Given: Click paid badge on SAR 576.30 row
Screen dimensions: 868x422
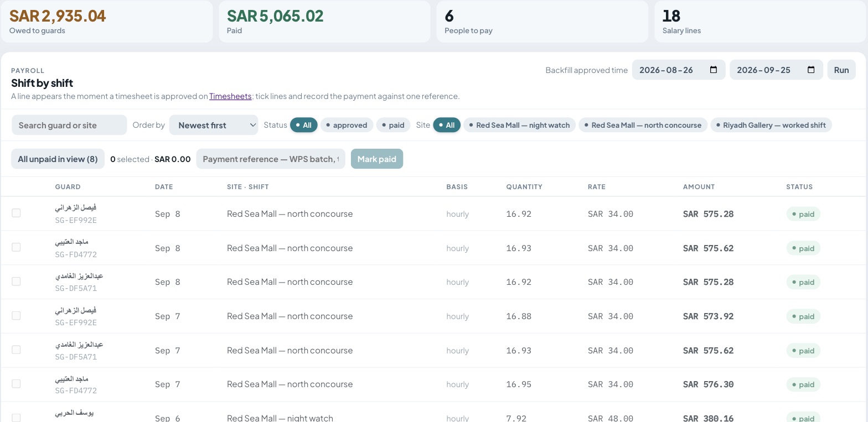Looking at the screenshot, I should click(803, 384).
